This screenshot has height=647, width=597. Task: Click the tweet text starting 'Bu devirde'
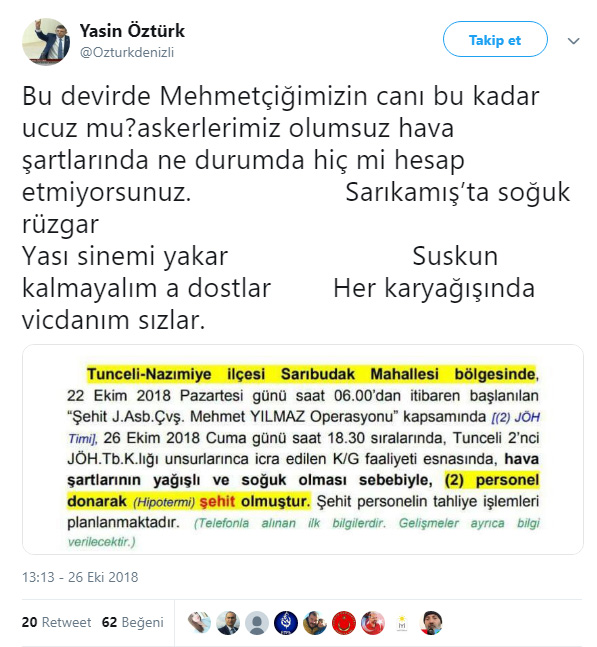pyautogui.click(x=296, y=208)
